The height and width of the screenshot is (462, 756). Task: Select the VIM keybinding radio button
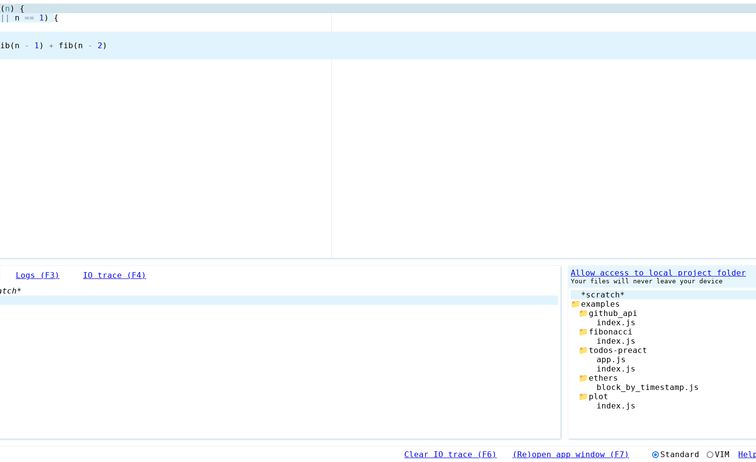[710, 455]
